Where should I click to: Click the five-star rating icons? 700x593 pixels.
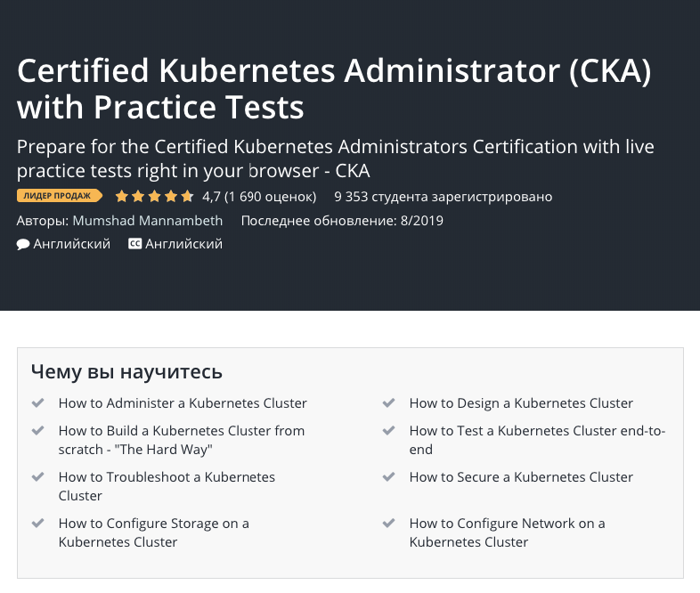pos(154,197)
